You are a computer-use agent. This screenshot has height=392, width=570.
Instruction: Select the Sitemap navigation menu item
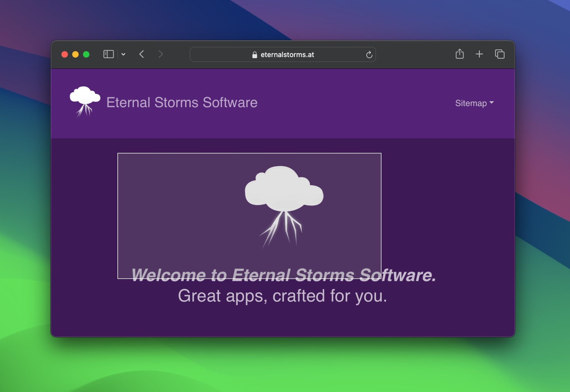click(471, 103)
